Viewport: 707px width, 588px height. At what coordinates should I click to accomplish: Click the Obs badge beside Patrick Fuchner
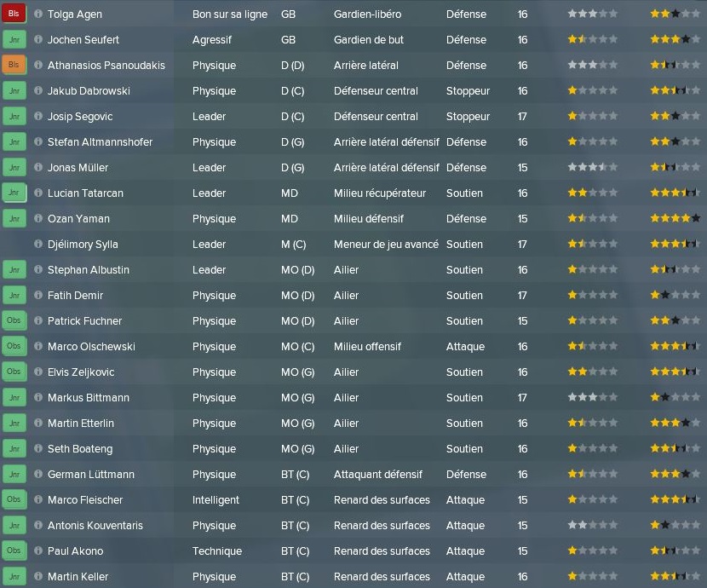(x=14, y=320)
